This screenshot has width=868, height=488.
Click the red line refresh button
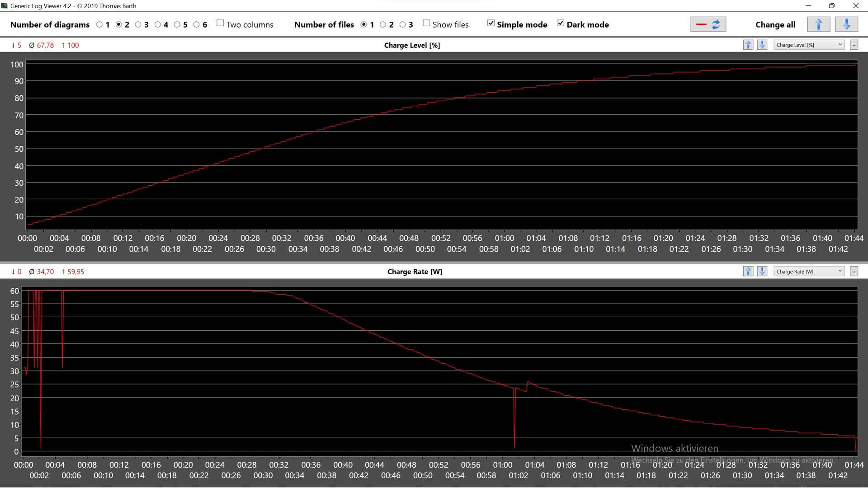(708, 24)
